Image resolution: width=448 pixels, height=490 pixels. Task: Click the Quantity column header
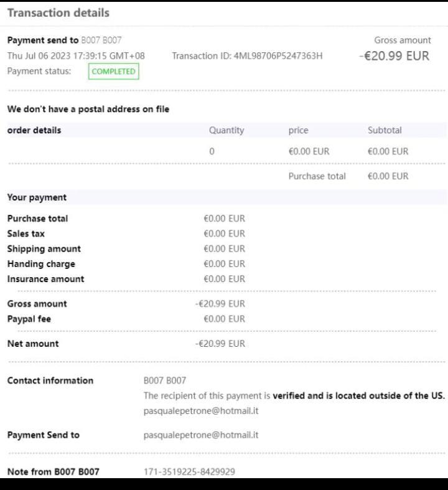(226, 131)
